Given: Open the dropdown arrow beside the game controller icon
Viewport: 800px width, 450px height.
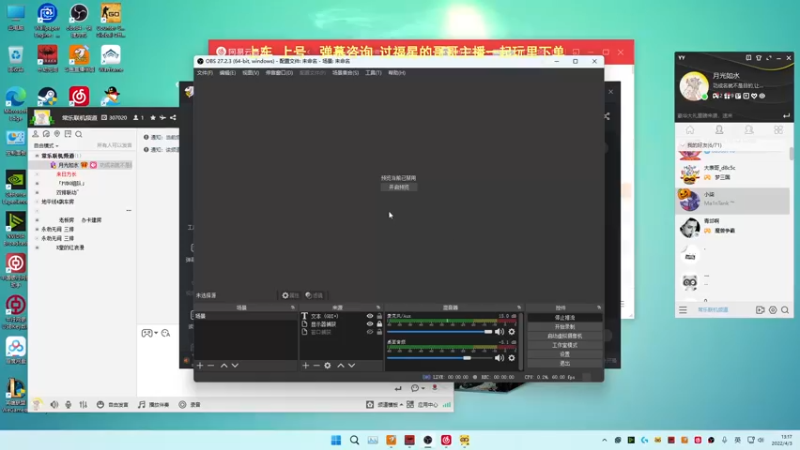Looking at the screenshot, I should point(156,333).
